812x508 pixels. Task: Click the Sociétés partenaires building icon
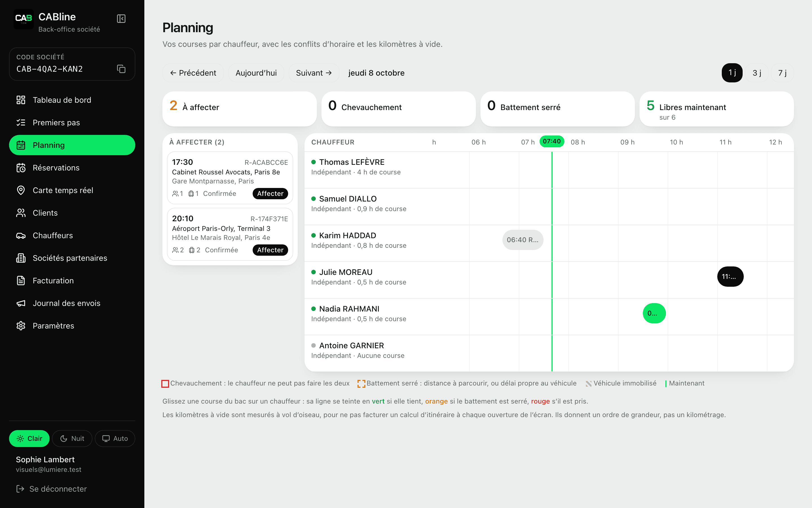[21, 258]
